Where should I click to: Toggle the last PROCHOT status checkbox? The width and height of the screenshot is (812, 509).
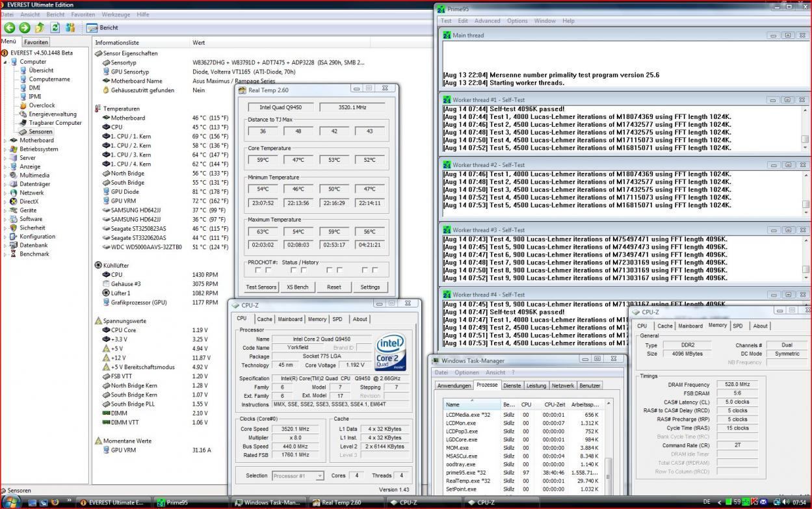[x=374, y=270]
